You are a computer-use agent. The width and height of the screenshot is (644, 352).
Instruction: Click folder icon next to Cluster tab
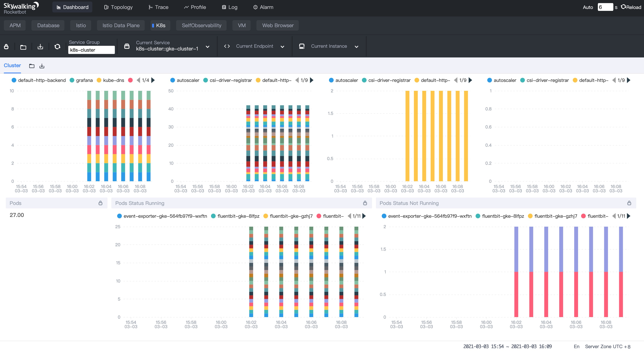click(x=32, y=66)
